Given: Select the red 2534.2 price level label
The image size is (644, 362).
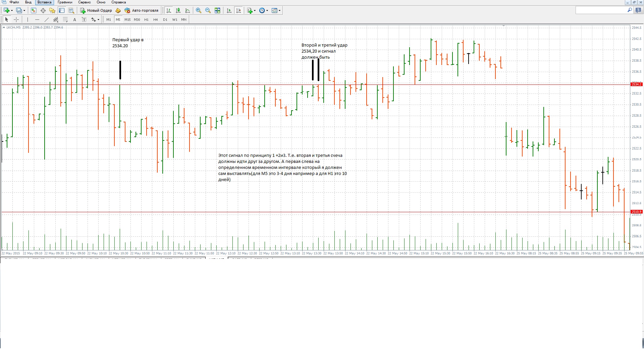Looking at the screenshot, I should [636, 84].
